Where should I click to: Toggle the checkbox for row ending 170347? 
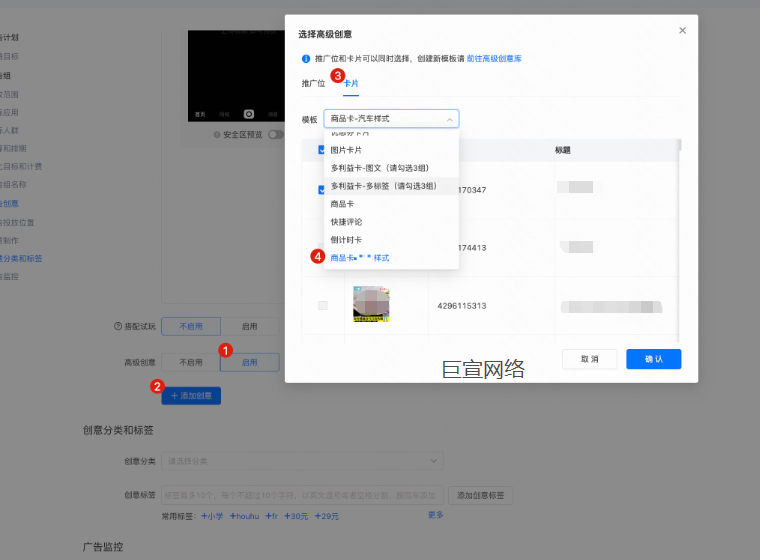point(321,190)
